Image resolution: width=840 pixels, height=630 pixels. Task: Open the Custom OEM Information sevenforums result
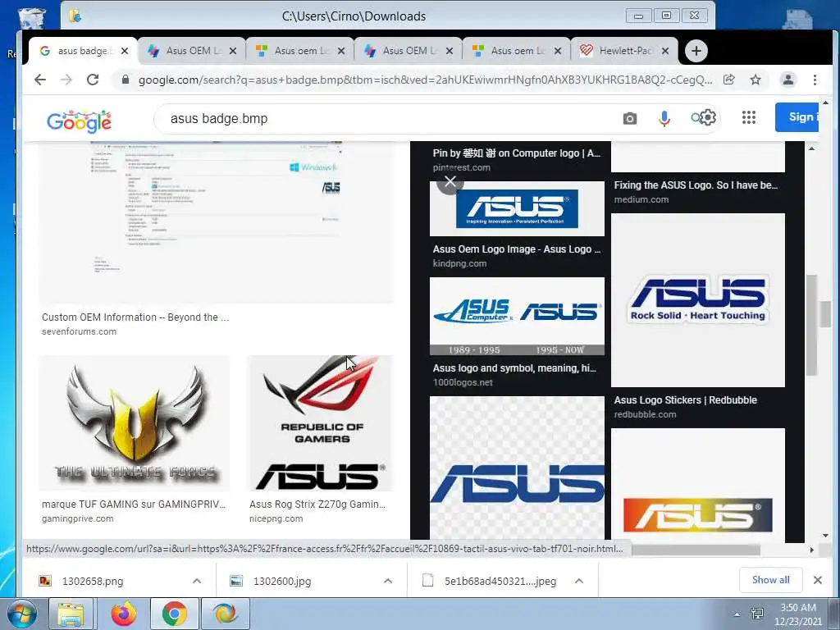click(x=135, y=317)
